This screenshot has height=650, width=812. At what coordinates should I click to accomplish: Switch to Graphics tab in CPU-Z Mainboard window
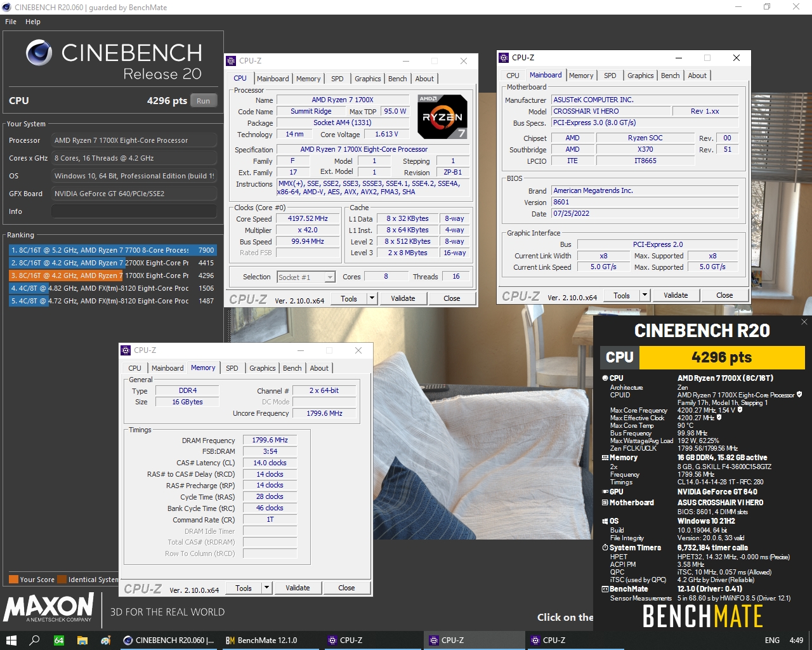(641, 76)
